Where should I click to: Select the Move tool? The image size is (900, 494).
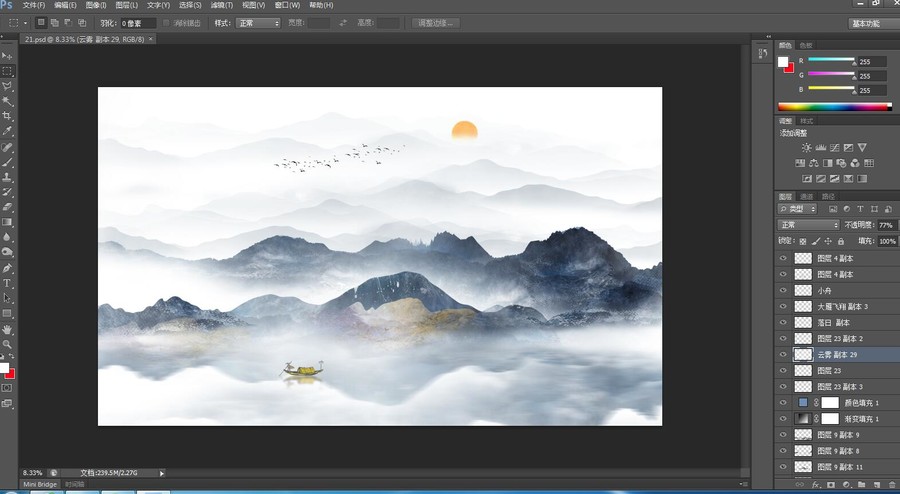(7, 56)
